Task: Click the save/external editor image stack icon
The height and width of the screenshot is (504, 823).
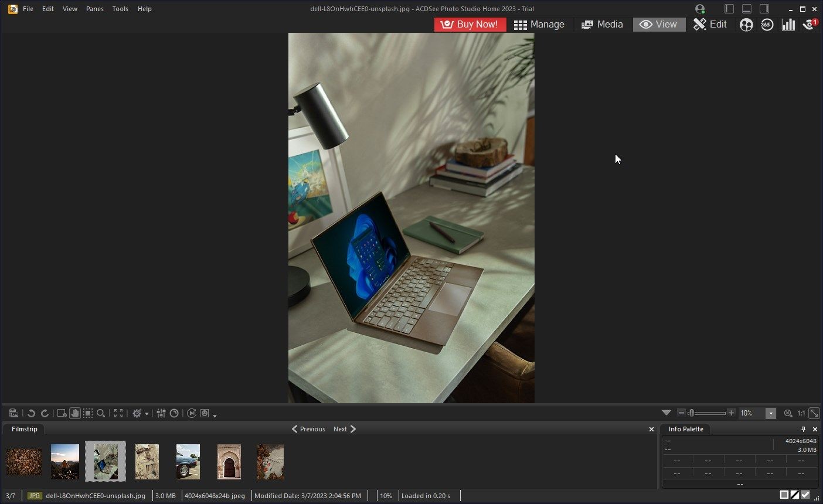Action: click(x=13, y=413)
